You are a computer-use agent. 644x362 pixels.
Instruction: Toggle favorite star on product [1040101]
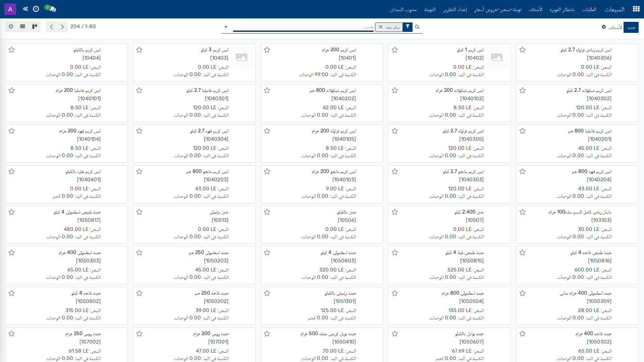tap(12, 90)
